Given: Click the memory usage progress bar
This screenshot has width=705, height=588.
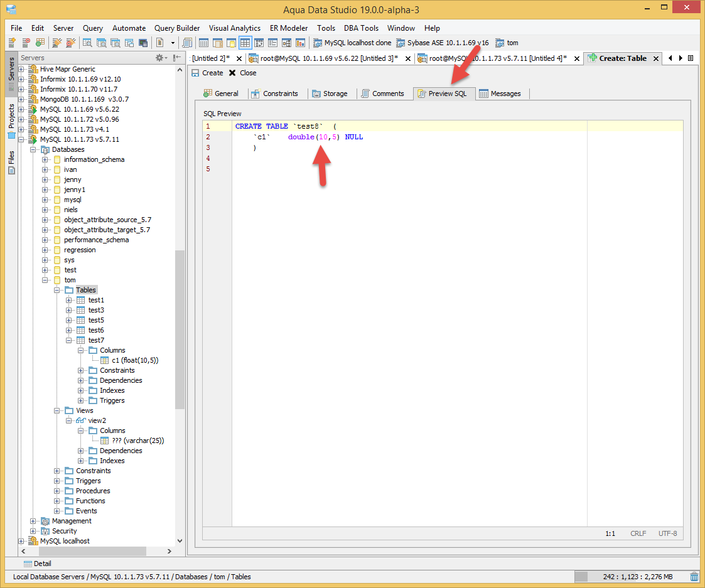Looking at the screenshot, I should (631, 577).
